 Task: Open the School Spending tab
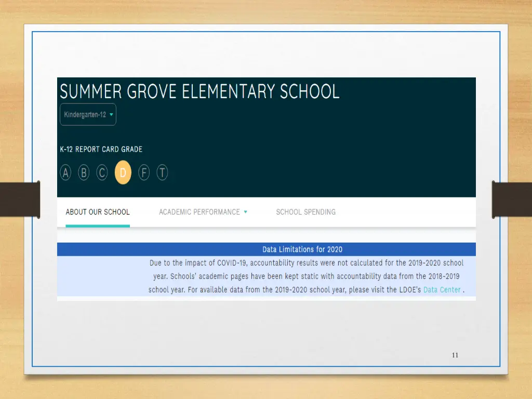(305, 212)
